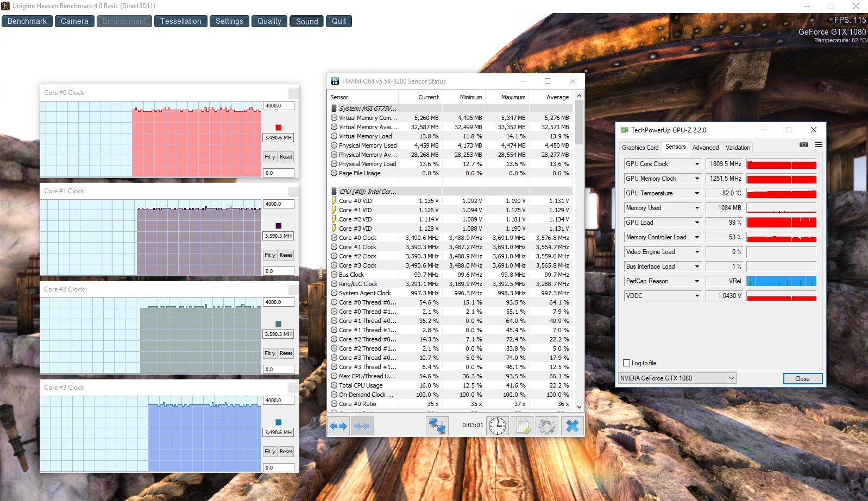Image resolution: width=868 pixels, height=501 pixels.
Task: Open the NVIDIA GeForce GTX 1080 selector
Action: [677, 378]
